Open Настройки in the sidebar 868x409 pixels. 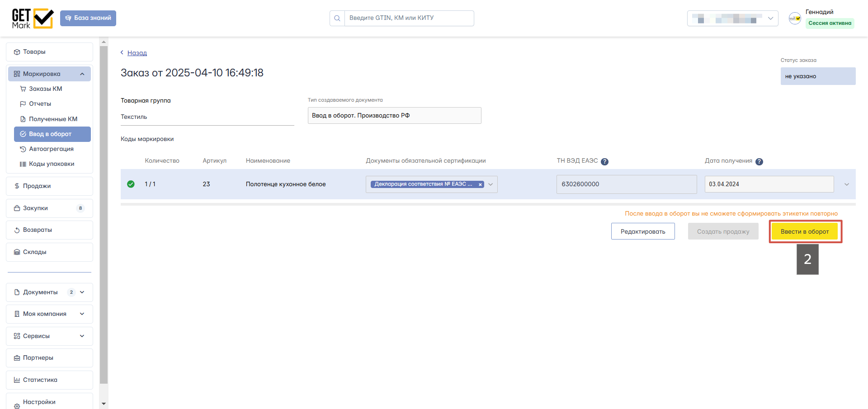pyautogui.click(x=49, y=402)
